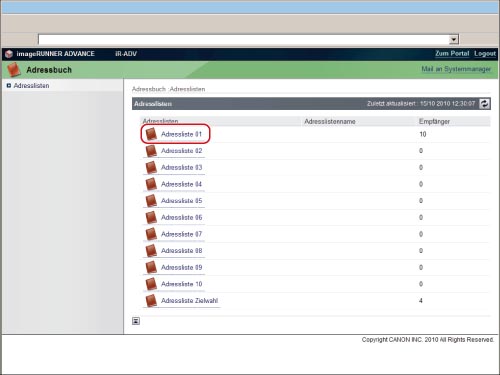Viewport: 500px width, 375px height.
Task: Open Adressliste 10
Action: click(182, 284)
